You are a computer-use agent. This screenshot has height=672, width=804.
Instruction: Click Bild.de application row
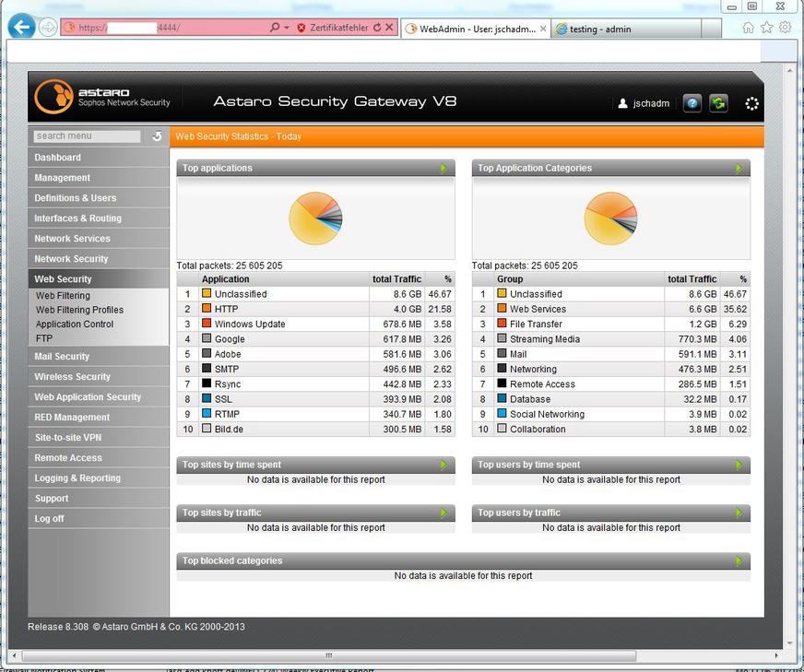tap(316, 429)
